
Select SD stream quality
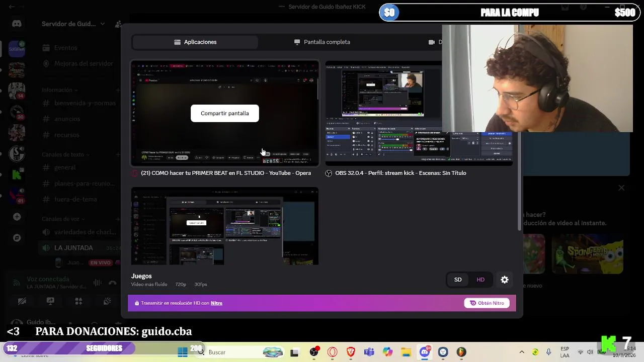458,280
